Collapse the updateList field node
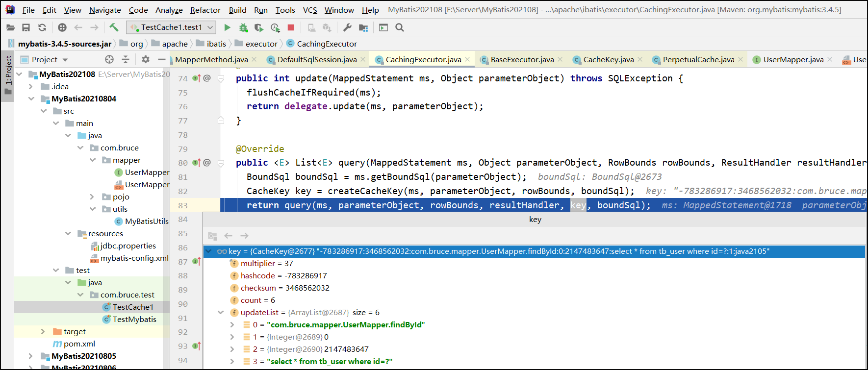The width and height of the screenshot is (868, 370). [221, 312]
